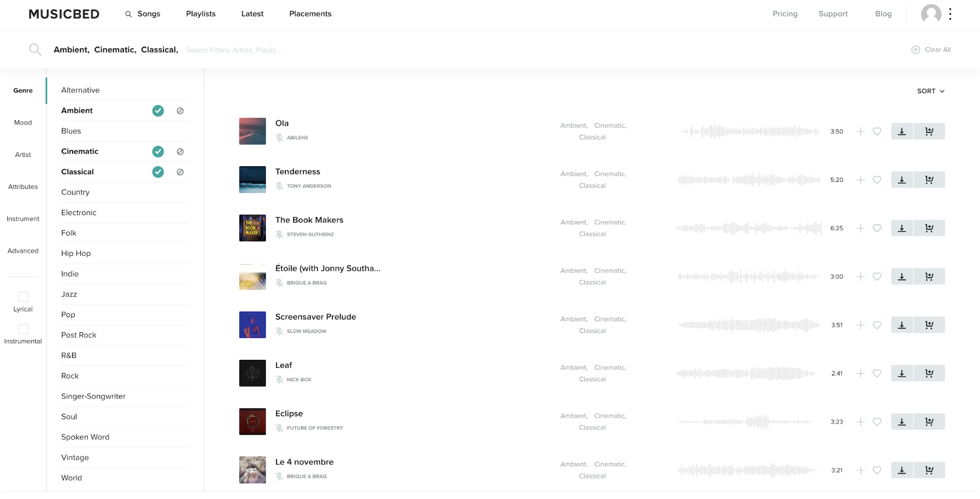Switch to the Instrument filter tab

pos(23,219)
